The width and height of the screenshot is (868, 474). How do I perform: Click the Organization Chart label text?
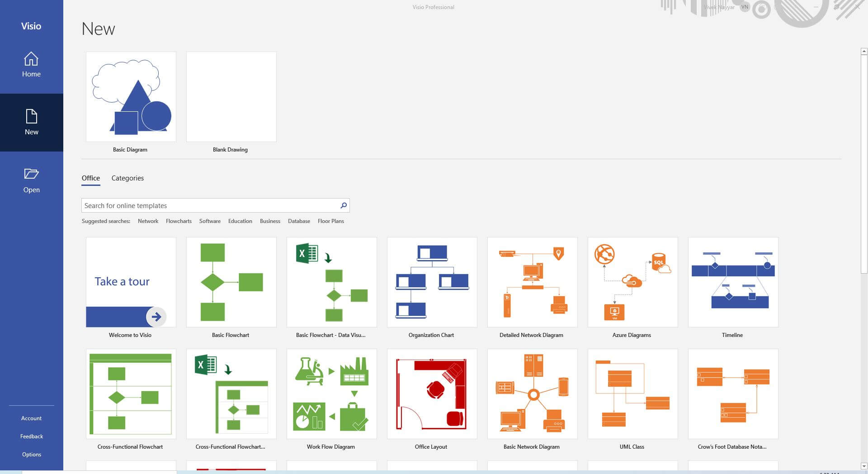click(431, 335)
